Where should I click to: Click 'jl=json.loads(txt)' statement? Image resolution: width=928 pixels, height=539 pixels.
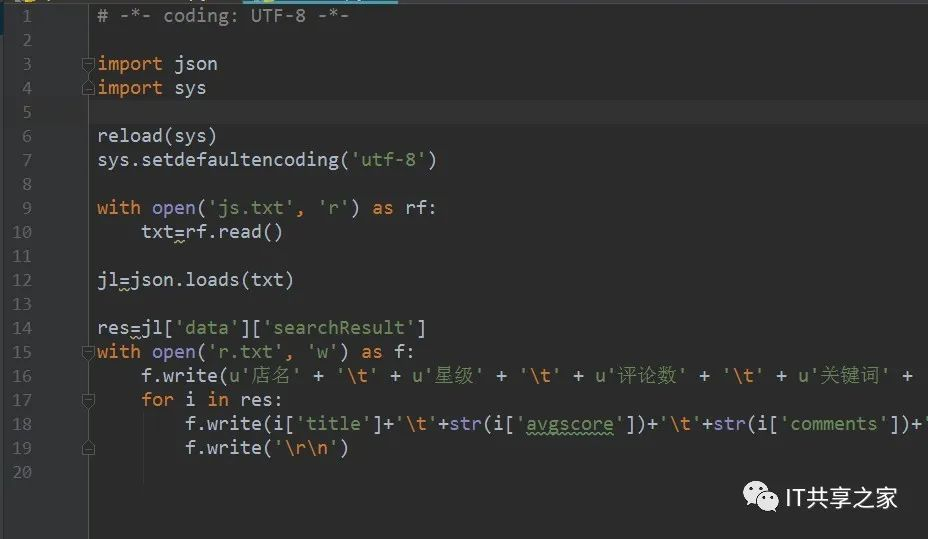195,280
